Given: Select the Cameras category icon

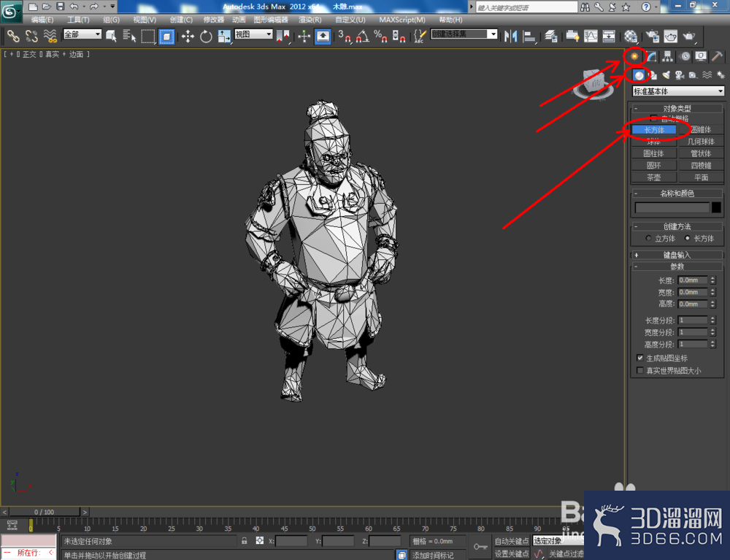Looking at the screenshot, I should (680, 75).
